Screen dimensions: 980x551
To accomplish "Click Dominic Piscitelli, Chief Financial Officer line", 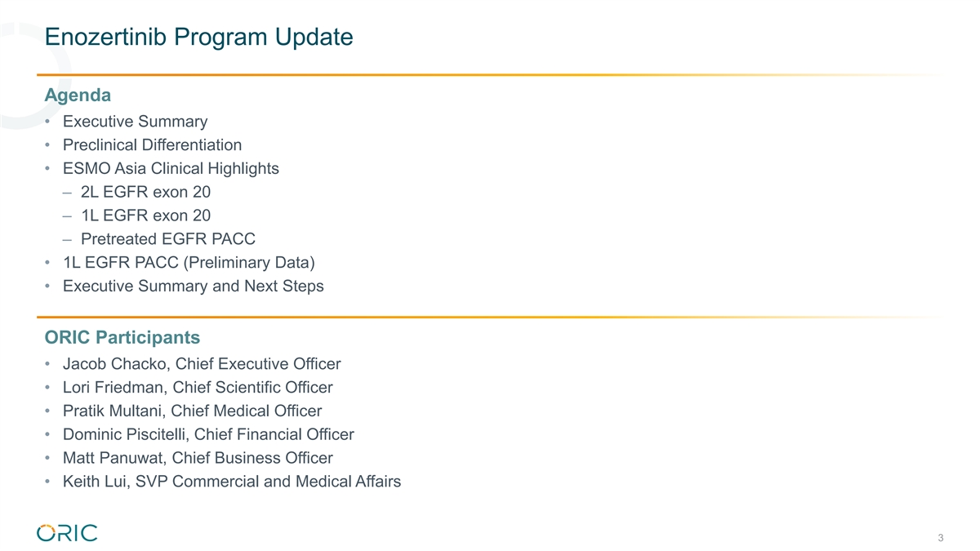I will (x=208, y=435).
